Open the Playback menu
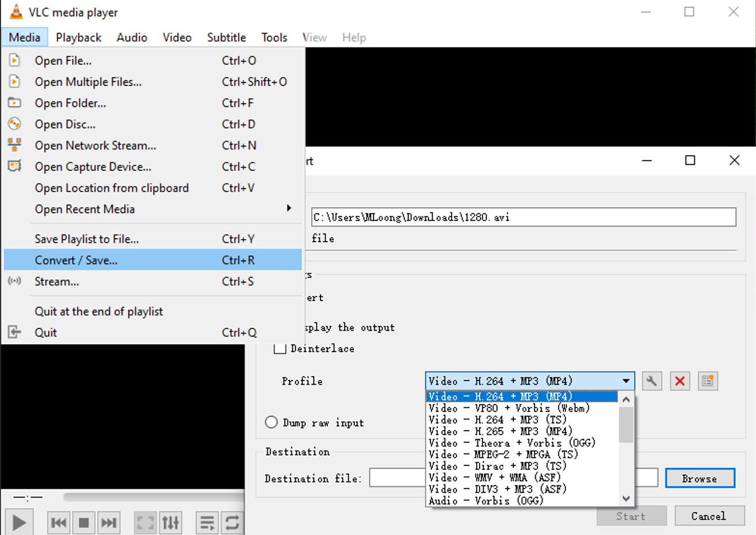 click(78, 37)
